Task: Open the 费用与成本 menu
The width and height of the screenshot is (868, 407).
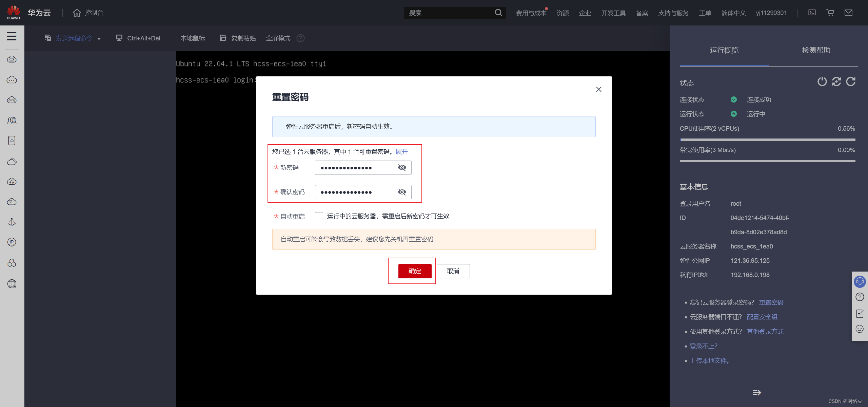Action: (x=531, y=13)
